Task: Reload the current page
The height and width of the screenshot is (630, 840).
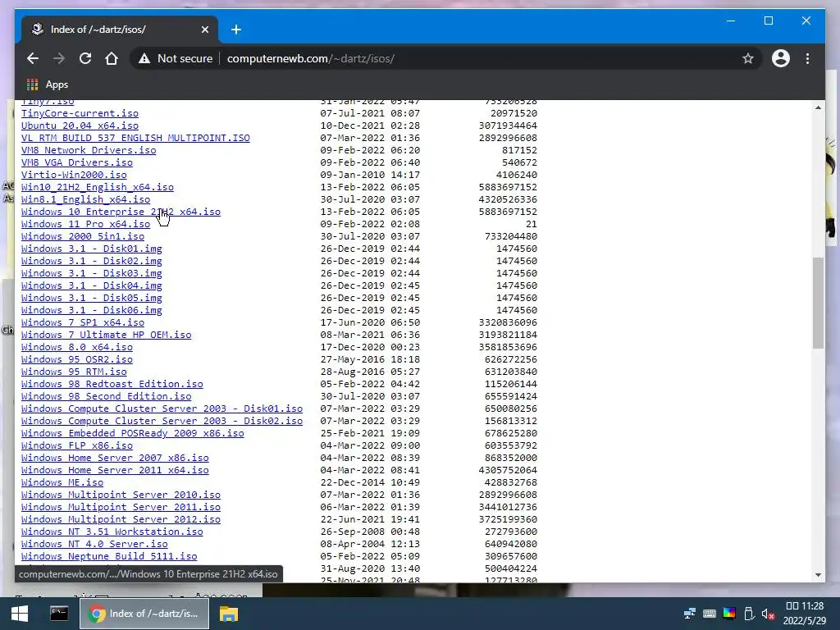Action: pos(85,58)
